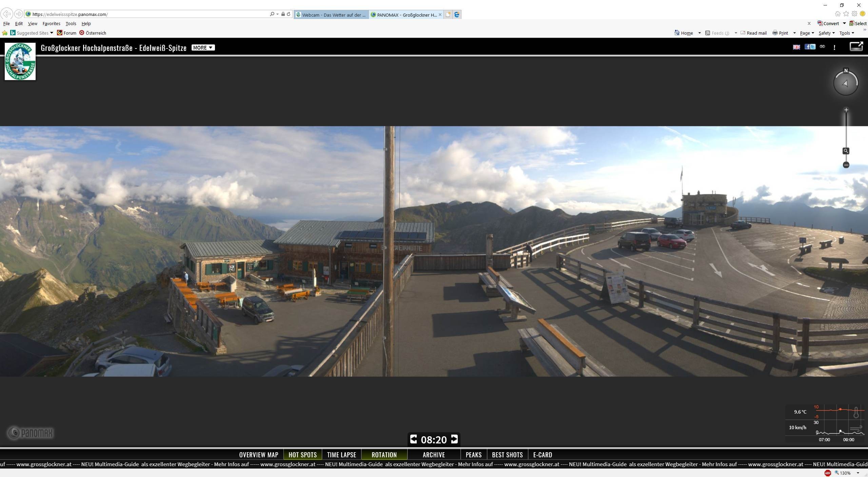
Task: Open the ARCHIVE section
Action: (434, 455)
